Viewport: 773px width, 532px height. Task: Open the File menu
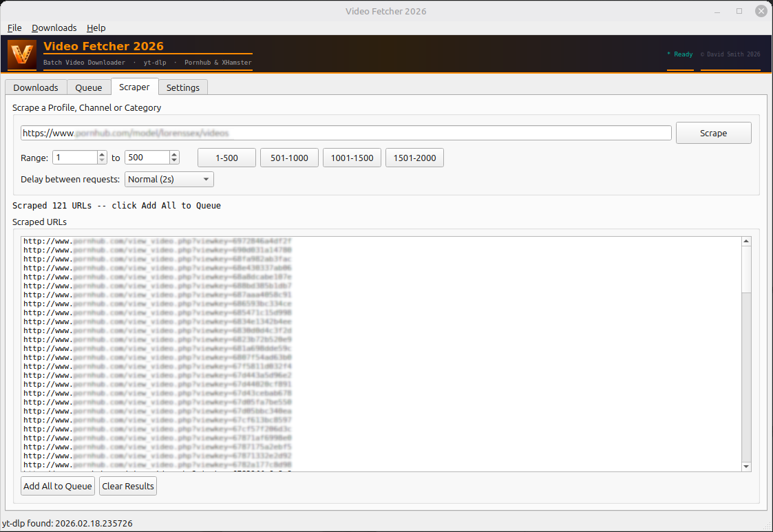click(x=14, y=28)
